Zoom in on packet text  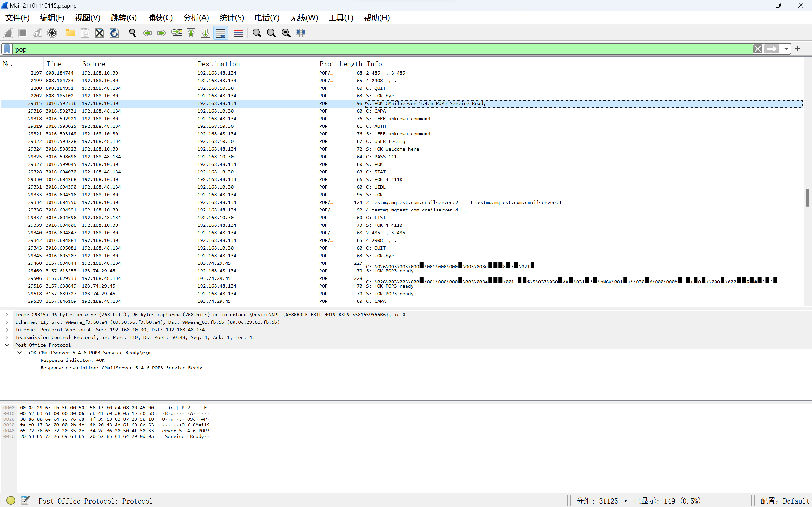click(x=257, y=33)
